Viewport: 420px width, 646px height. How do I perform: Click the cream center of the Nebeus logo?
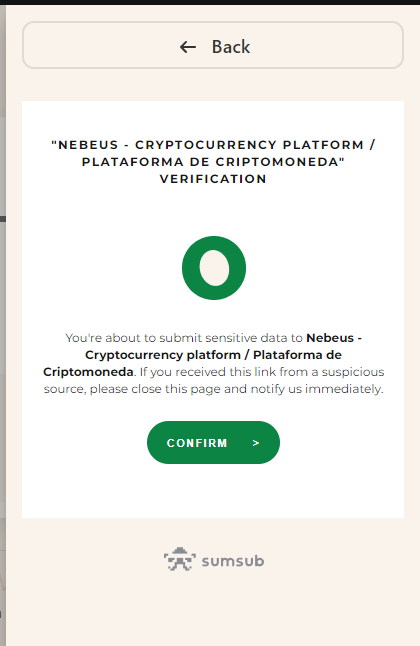tap(214, 268)
